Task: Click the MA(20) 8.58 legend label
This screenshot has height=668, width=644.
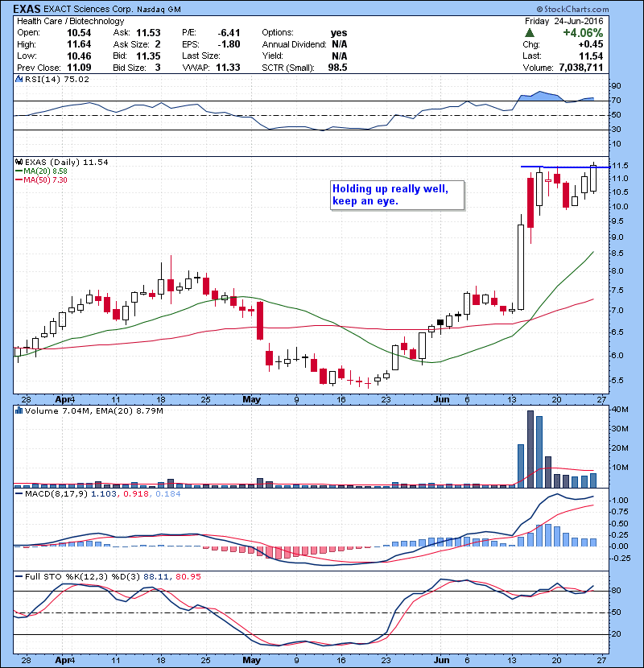Action: (45, 171)
